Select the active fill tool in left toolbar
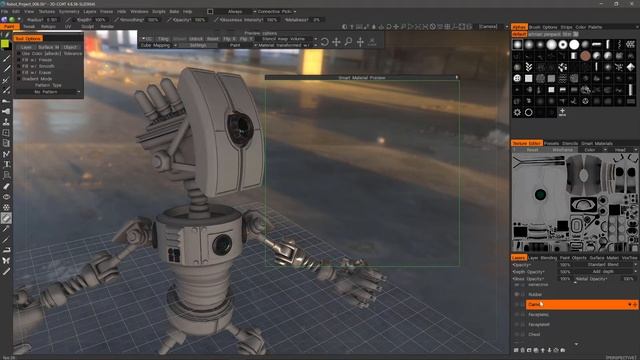 point(6,218)
